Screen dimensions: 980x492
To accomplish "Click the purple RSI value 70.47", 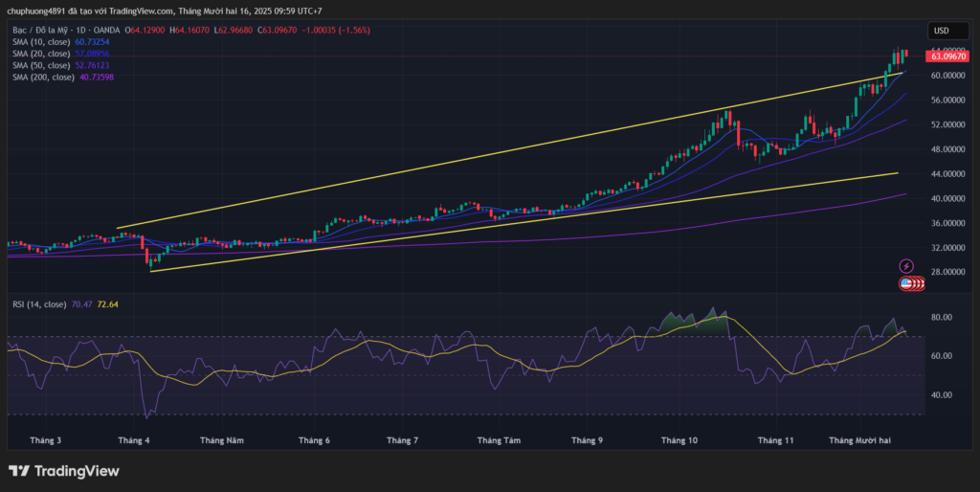I will pos(82,304).
